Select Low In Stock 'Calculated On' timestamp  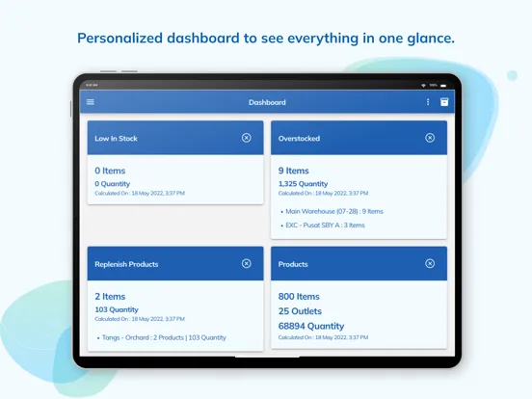[140, 193]
